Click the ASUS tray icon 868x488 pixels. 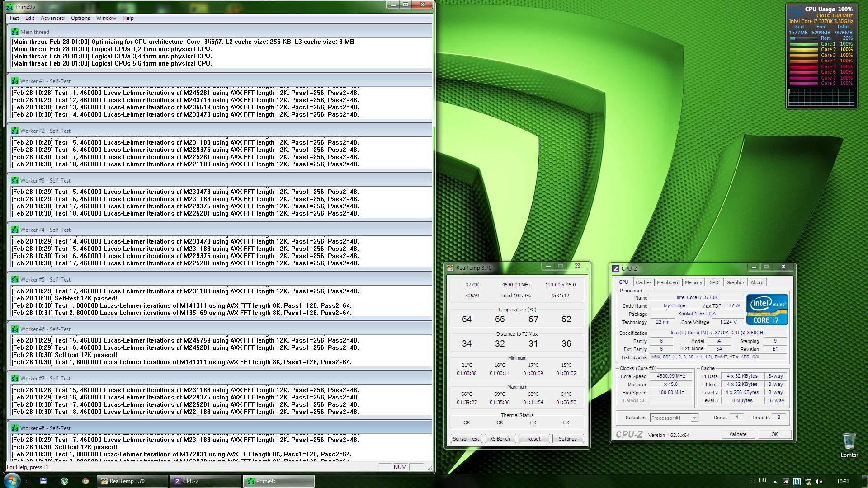click(x=786, y=481)
